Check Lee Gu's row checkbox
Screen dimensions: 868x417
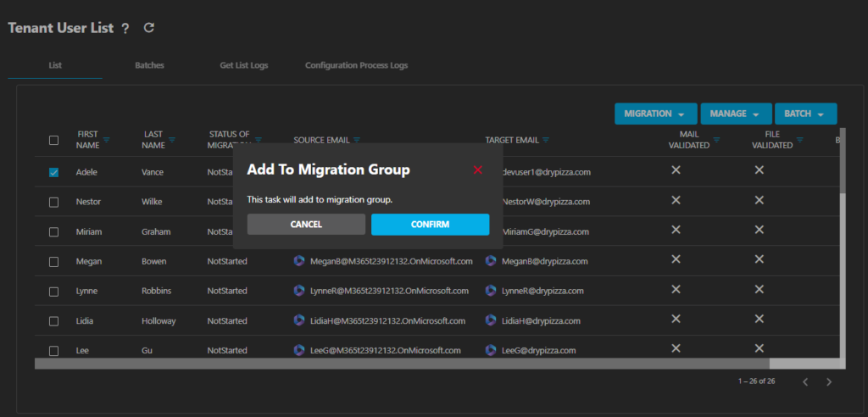pos(53,351)
